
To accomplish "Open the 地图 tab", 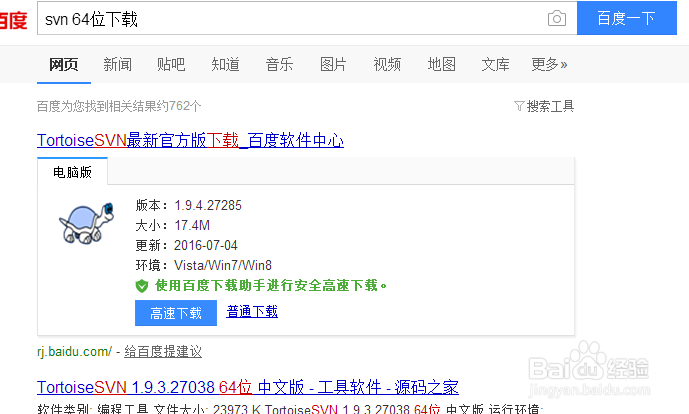I will point(442,65).
